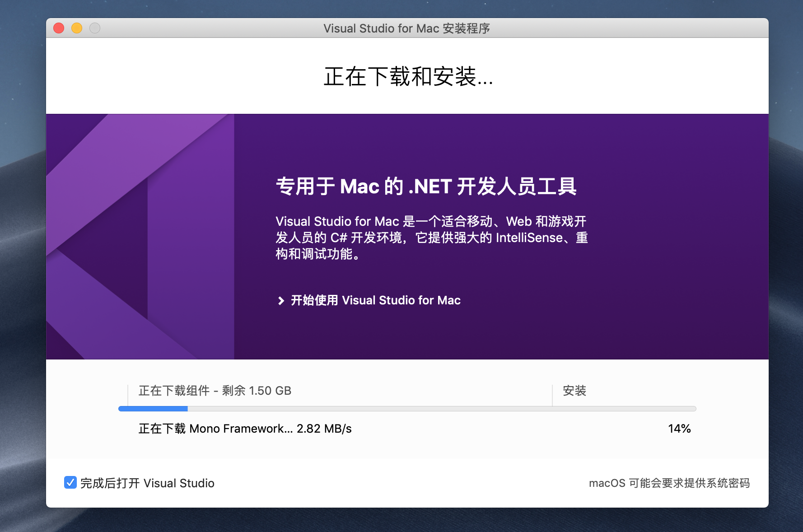Close the installer with red button

click(59, 28)
